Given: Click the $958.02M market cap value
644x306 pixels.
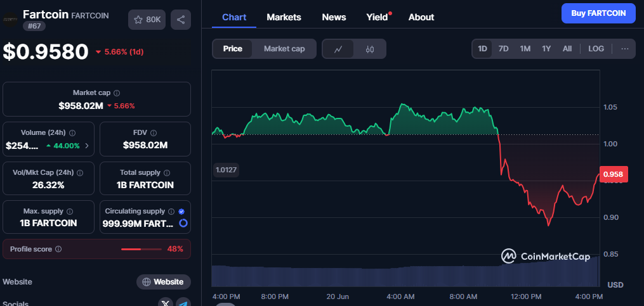Looking at the screenshot, I should click(x=81, y=106).
